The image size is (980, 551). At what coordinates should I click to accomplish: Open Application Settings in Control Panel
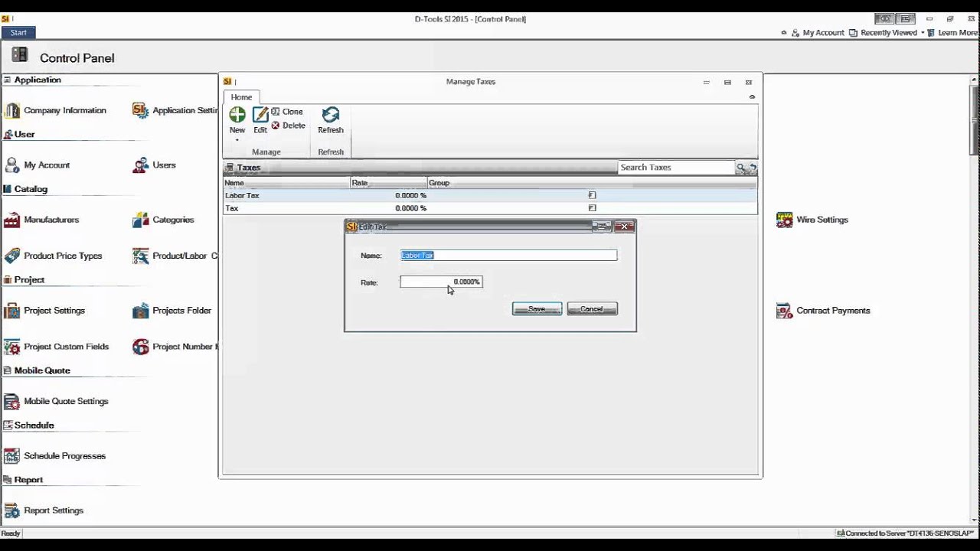175,110
